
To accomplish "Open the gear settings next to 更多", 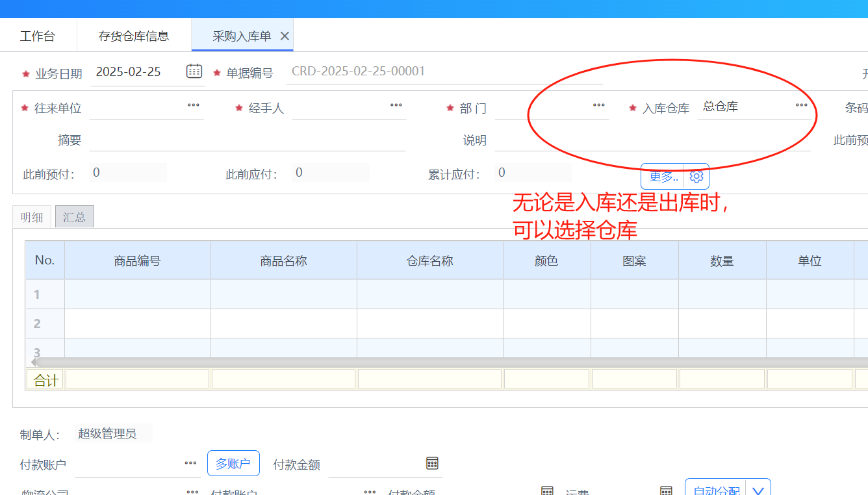I will pyautogui.click(x=696, y=176).
